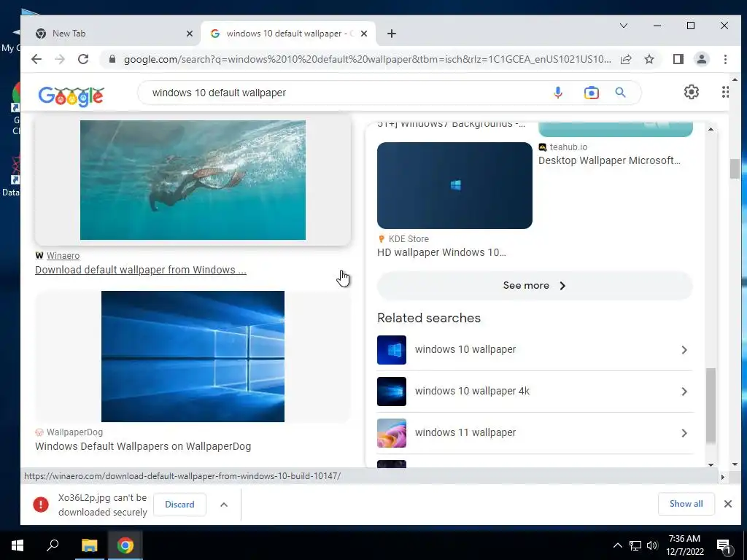Open the Chrome side panel

click(678, 59)
